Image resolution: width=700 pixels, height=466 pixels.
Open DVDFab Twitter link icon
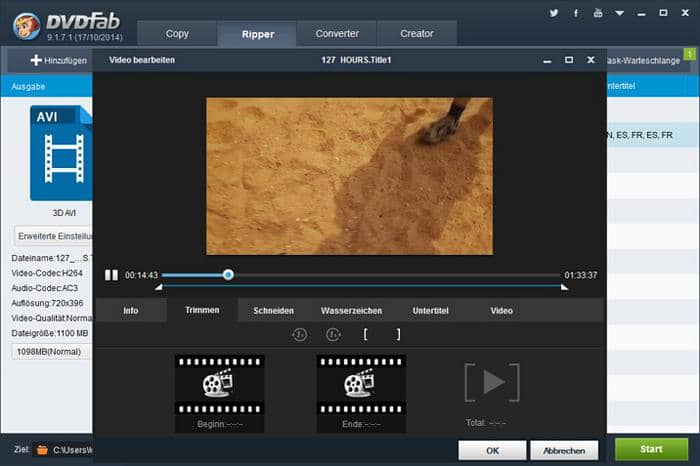pyautogui.click(x=554, y=13)
